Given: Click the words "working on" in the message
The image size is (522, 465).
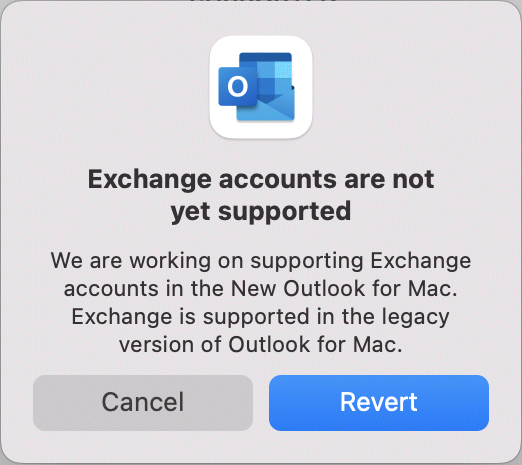Looking at the screenshot, I should click(x=186, y=261).
